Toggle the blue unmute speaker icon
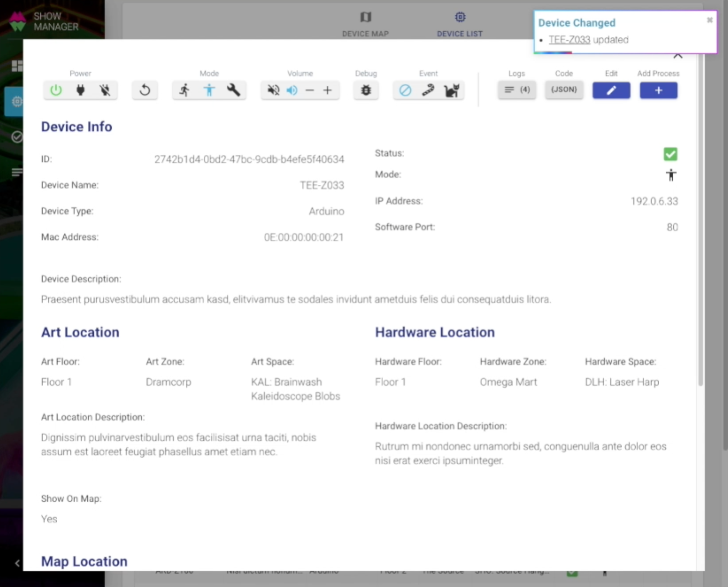Viewport: 728px width, 587px height. pyautogui.click(x=291, y=90)
